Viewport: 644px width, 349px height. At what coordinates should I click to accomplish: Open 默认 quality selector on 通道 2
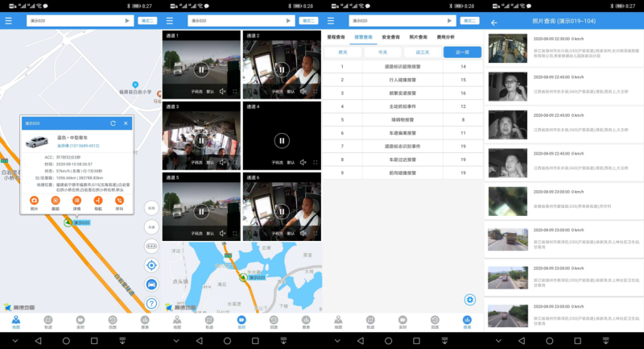tap(291, 92)
